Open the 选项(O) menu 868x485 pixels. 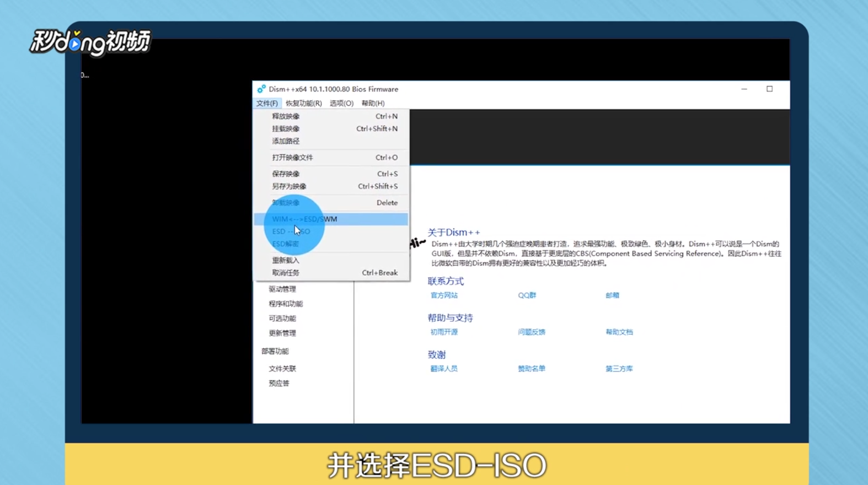(x=341, y=103)
